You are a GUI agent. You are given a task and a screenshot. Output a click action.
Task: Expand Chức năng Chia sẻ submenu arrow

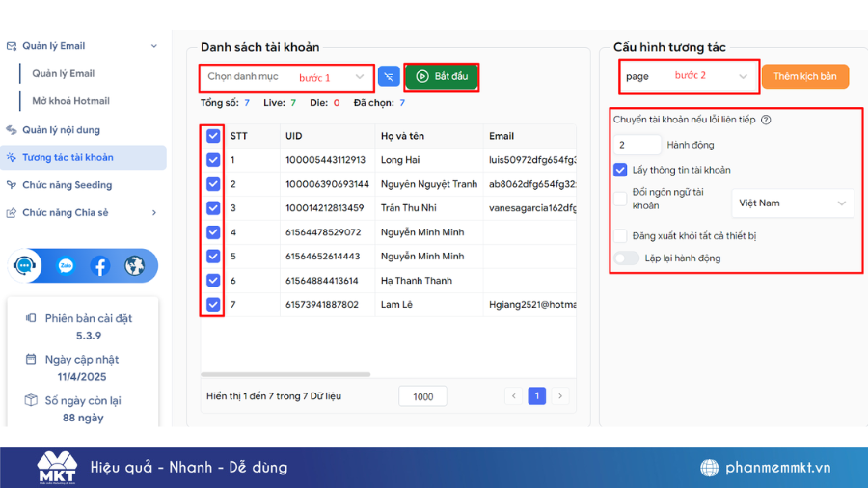coord(154,212)
